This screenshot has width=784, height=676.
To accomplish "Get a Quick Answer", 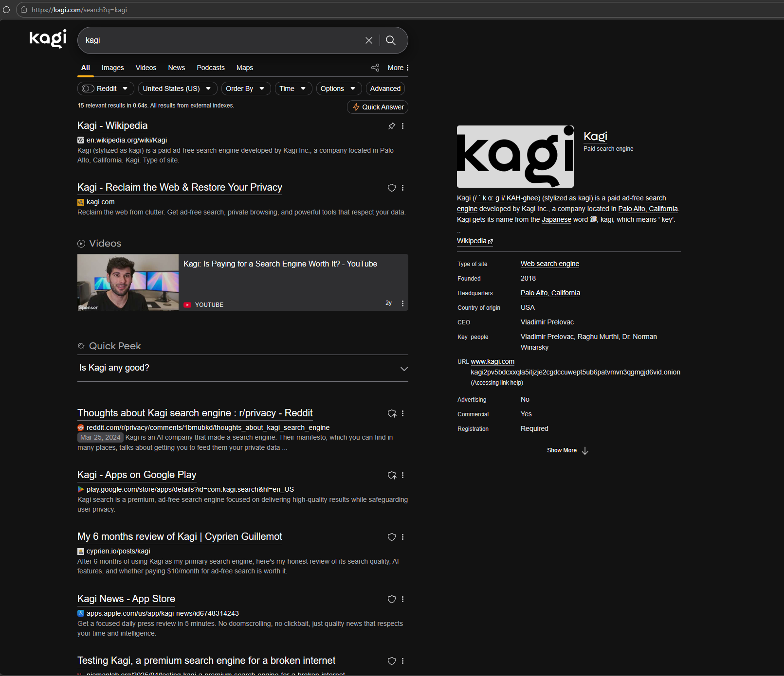I will click(x=378, y=107).
